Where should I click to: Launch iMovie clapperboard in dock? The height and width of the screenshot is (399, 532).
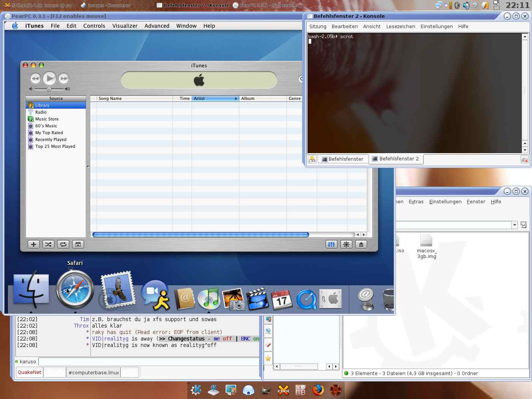[x=257, y=299]
